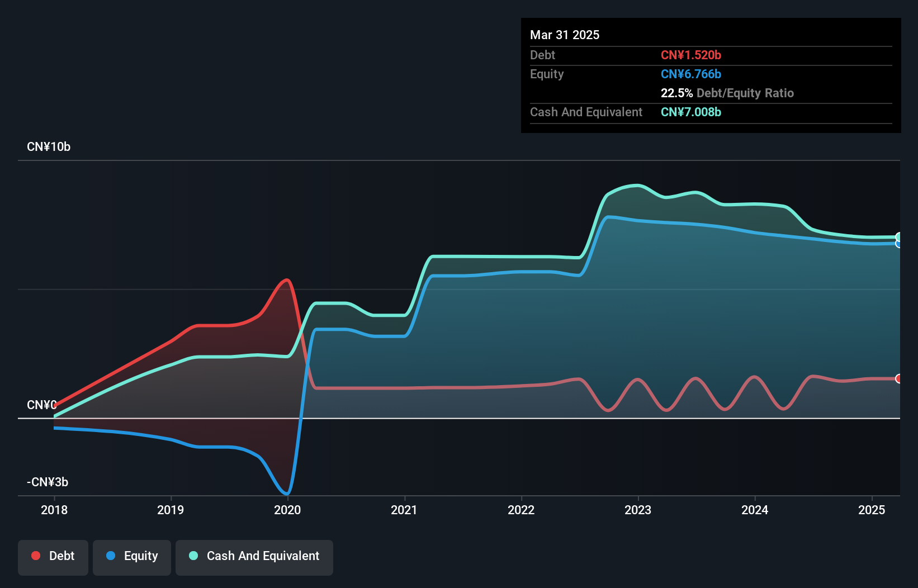
Task: Click the -CN¥3b y-axis label
Action: 48,482
